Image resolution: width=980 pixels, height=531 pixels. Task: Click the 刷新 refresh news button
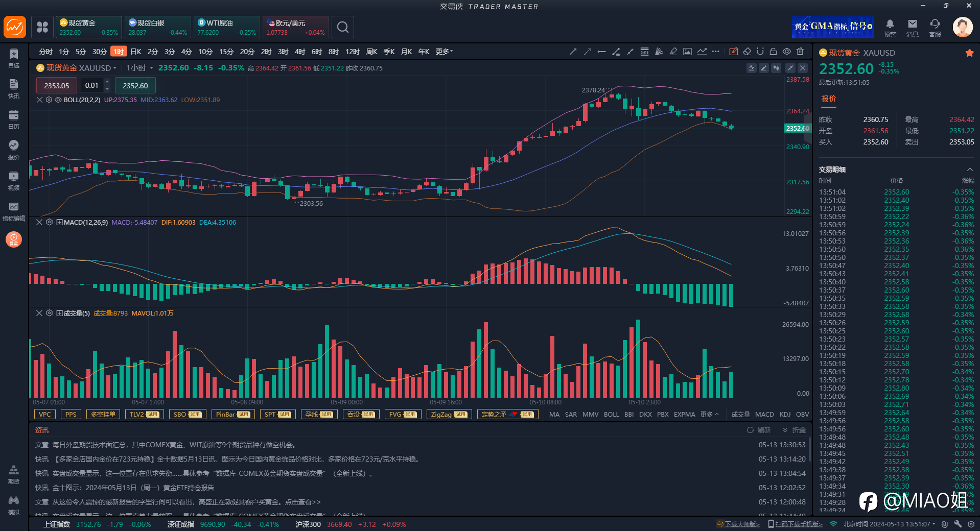tap(759, 430)
